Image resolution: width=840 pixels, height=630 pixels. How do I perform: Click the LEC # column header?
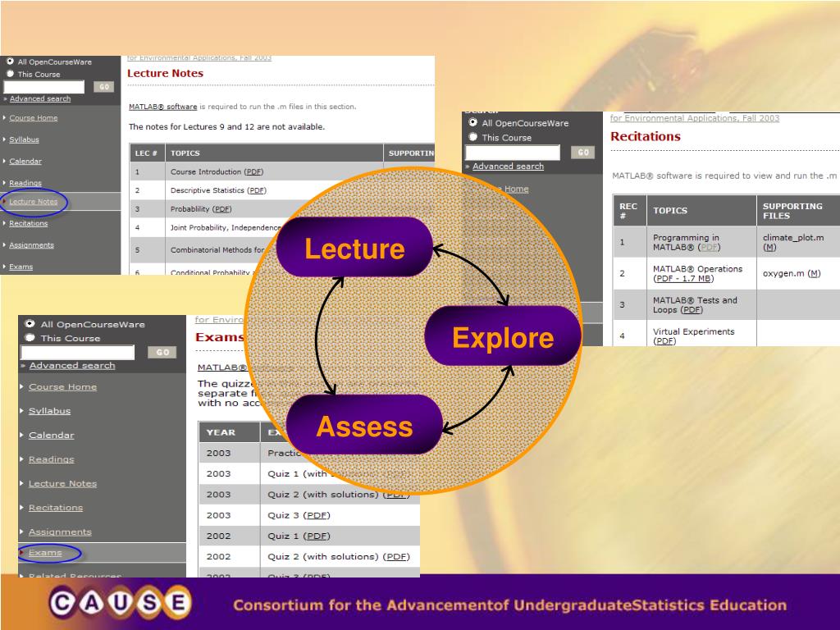pos(147,153)
